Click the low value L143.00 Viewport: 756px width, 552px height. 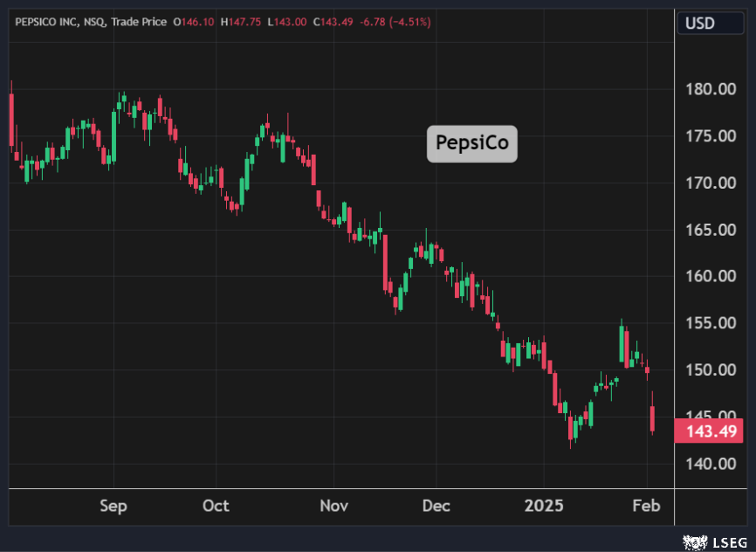pyautogui.click(x=287, y=22)
